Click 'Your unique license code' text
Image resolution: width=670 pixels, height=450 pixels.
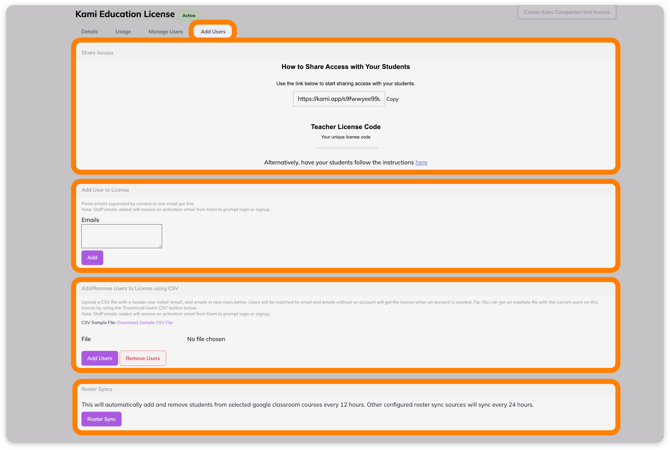coord(346,137)
